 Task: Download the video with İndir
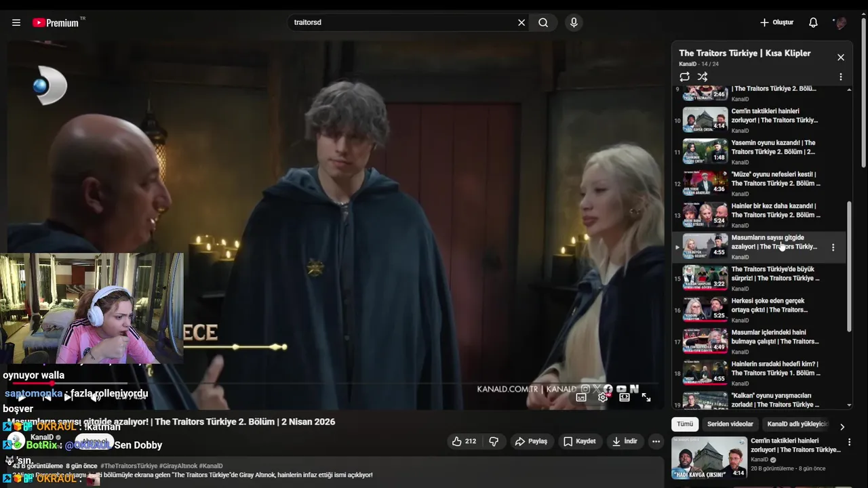625,441
